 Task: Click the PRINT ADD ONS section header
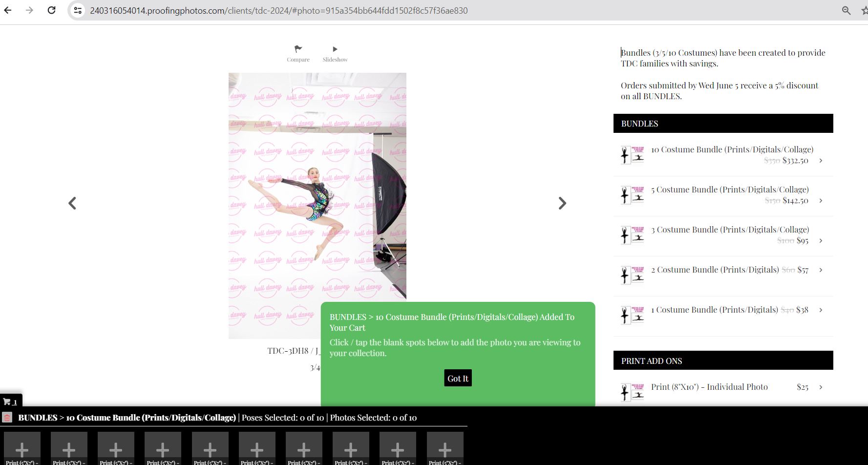(x=723, y=361)
